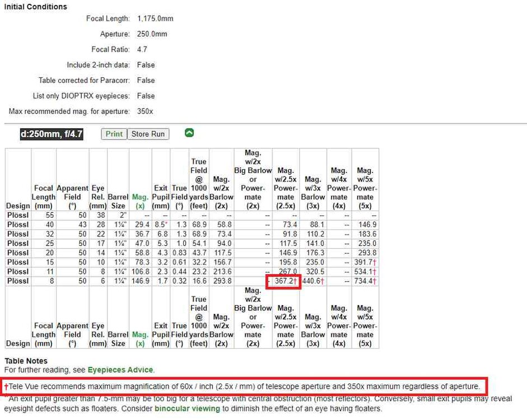Click the 2" barrel size cell

[118, 214]
